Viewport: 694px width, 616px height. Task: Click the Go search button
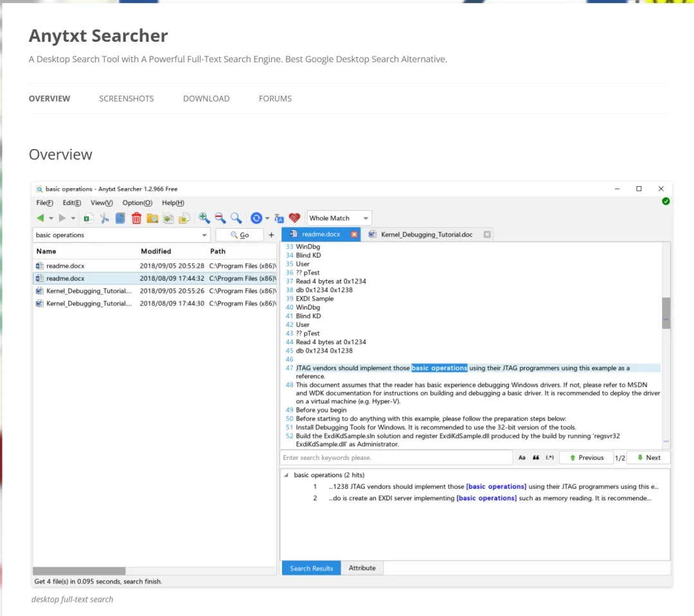(240, 235)
